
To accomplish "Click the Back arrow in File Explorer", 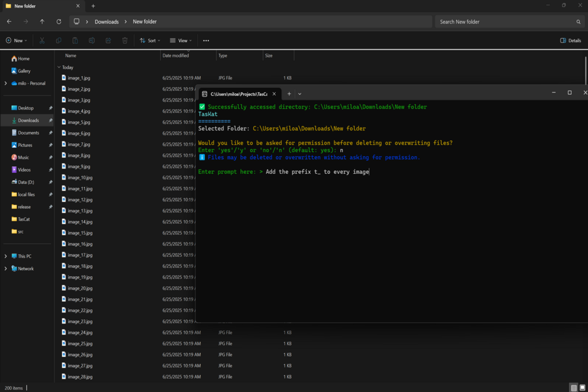I will 9,22.
